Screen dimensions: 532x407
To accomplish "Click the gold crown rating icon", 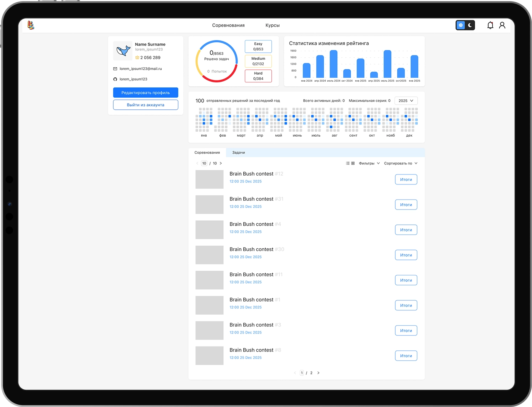I will (137, 58).
